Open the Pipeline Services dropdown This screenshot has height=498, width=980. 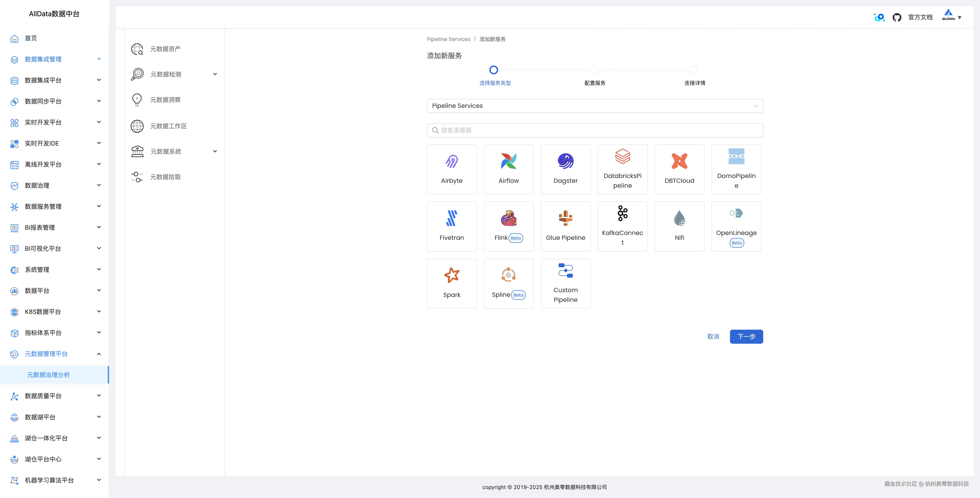pyautogui.click(x=595, y=106)
